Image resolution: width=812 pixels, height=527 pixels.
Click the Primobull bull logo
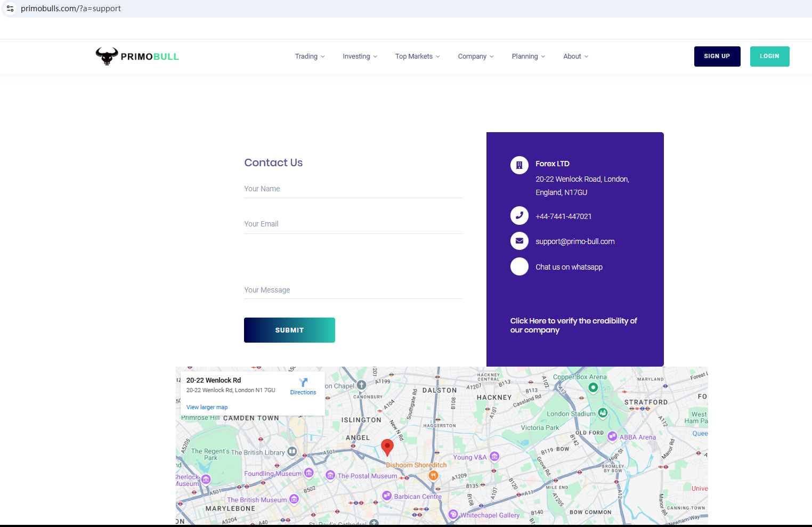point(107,56)
